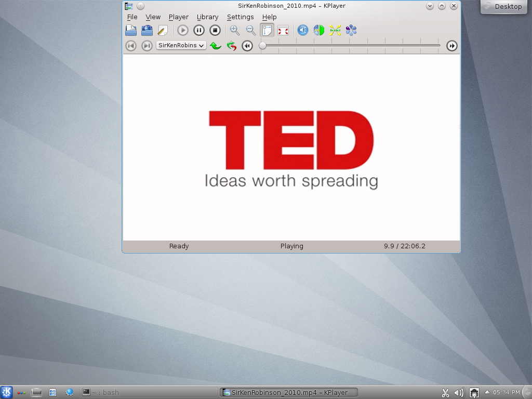The width and height of the screenshot is (532, 399).
Task: Skip to the next playlist item
Action: pos(147,46)
